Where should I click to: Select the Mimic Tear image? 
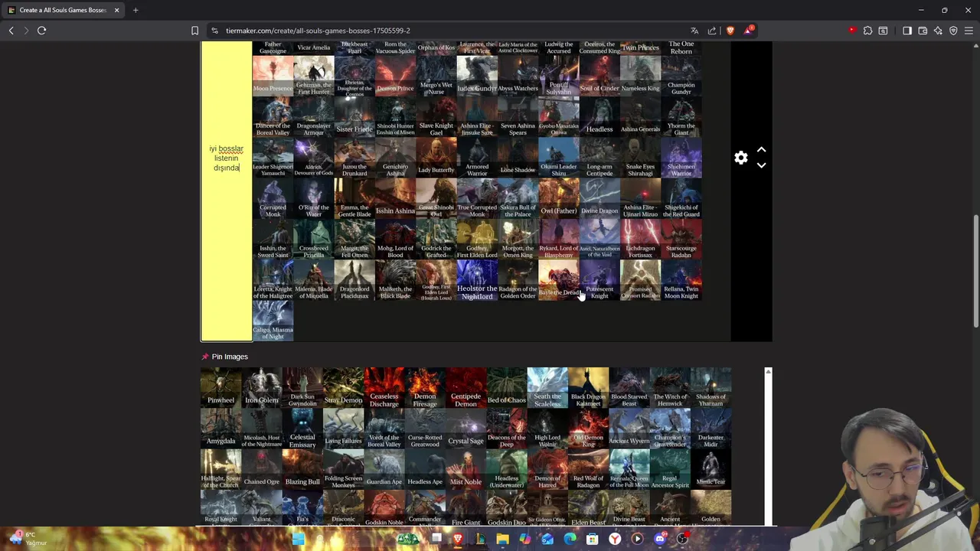(x=710, y=469)
